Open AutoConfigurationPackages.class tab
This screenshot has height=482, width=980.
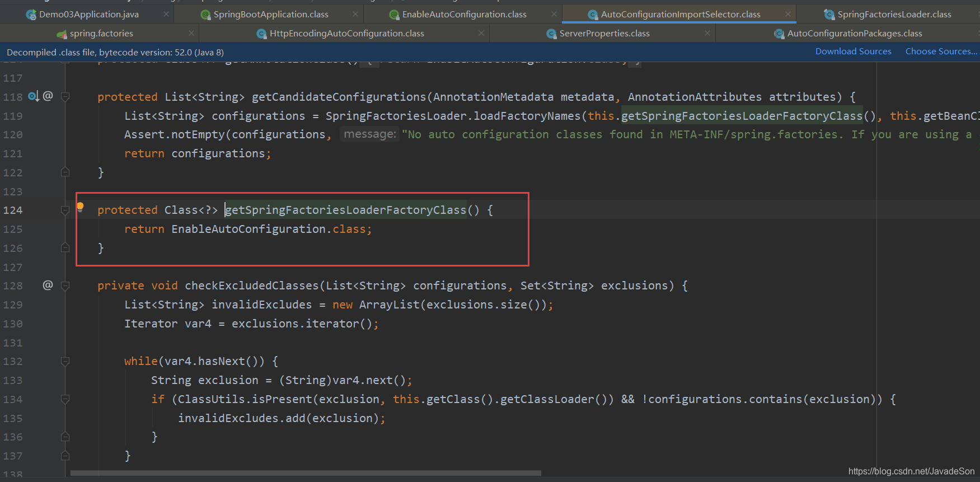click(854, 34)
